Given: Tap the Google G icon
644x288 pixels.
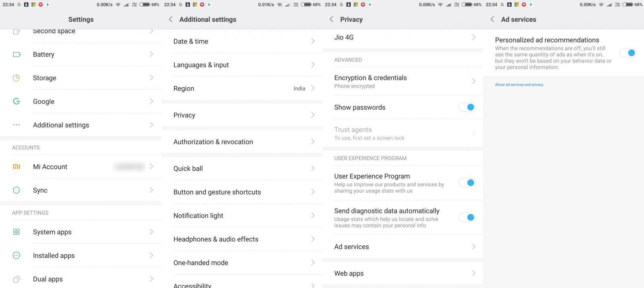Looking at the screenshot, I should point(17,101).
